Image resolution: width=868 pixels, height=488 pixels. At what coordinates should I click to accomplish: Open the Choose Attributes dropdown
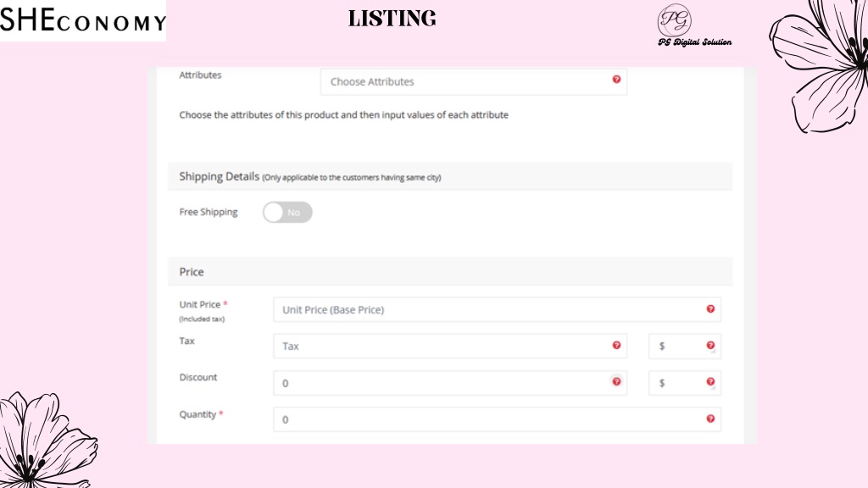(x=473, y=82)
